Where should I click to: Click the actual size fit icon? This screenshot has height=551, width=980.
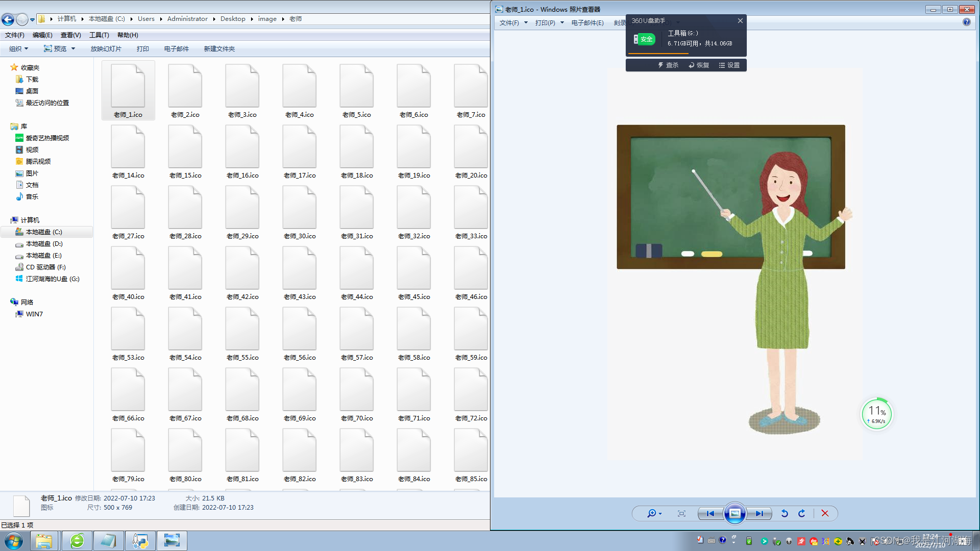click(681, 514)
